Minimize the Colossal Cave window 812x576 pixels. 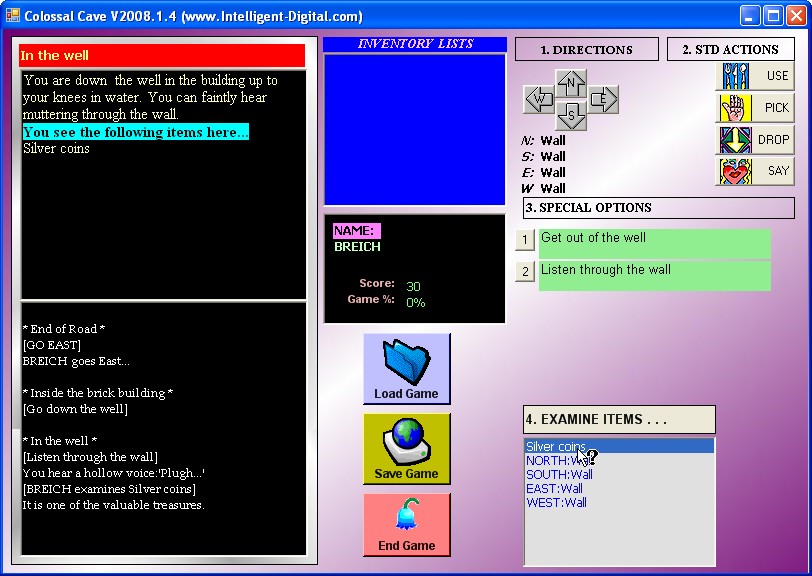click(749, 16)
